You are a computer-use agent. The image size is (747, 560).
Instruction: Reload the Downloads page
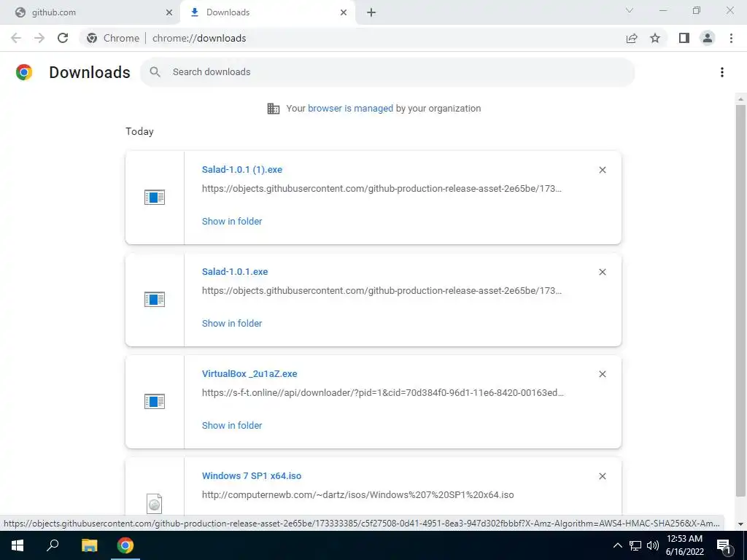[63, 38]
